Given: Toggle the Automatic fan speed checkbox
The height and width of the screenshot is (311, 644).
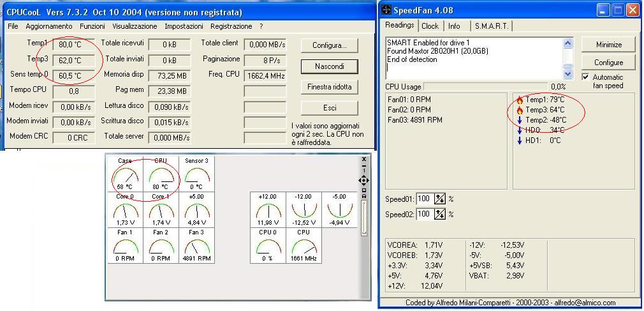Looking at the screenshot, I should (585, 77).
